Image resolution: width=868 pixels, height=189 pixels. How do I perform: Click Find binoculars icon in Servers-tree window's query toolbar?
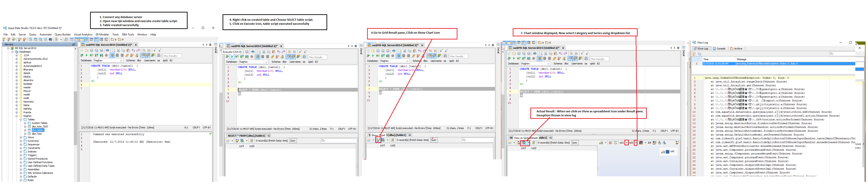(144, 51)
